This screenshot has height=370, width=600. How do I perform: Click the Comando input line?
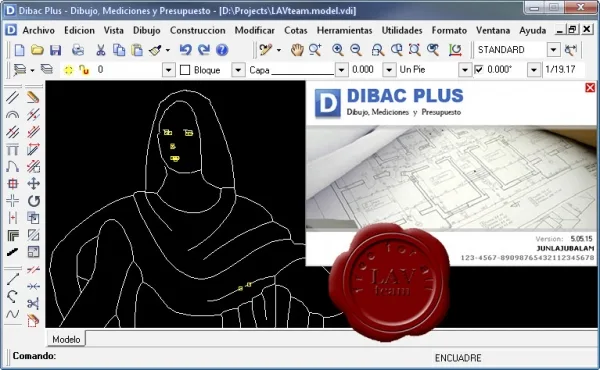[222, 356]
